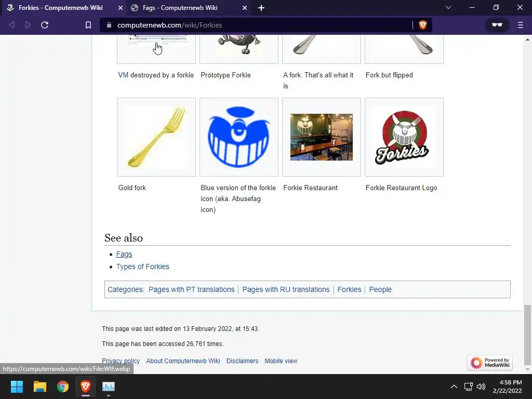Screen dimensions: 532x399
Task: Open the Fags link under See also
Action: 124,254
